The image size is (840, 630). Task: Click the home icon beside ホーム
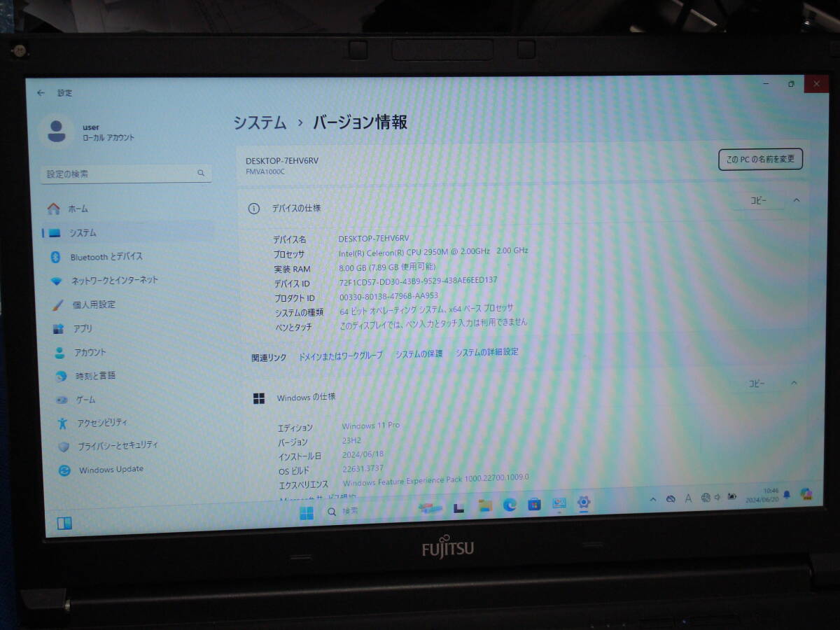coord(54,209)
